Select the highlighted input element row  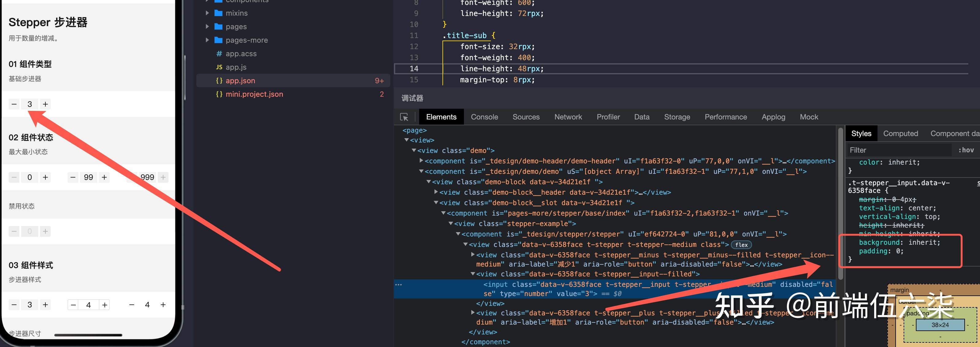click(x=614, y=289)
